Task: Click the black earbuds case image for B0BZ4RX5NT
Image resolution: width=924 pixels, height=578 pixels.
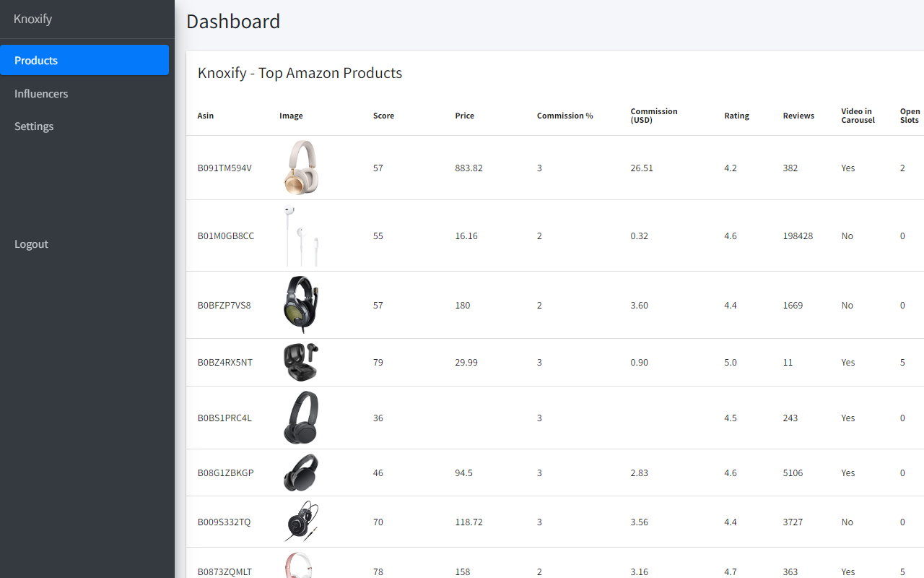Action: click(301, 362)
